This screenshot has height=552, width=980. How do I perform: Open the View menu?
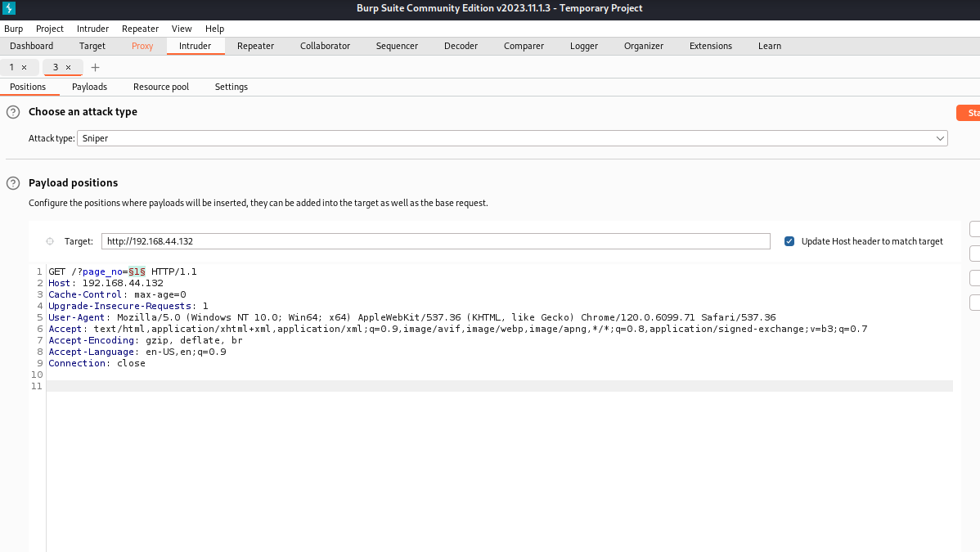pos(182,29)
